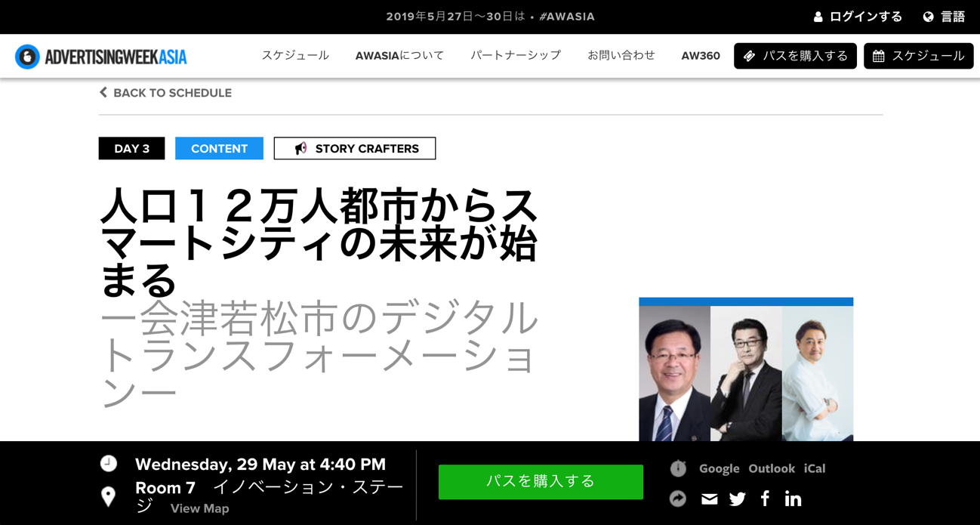Image resolution: width=980 pixels, height=525 pixels.
Task: Select the Story Crafters tag
Action: [x=355, y=149]
